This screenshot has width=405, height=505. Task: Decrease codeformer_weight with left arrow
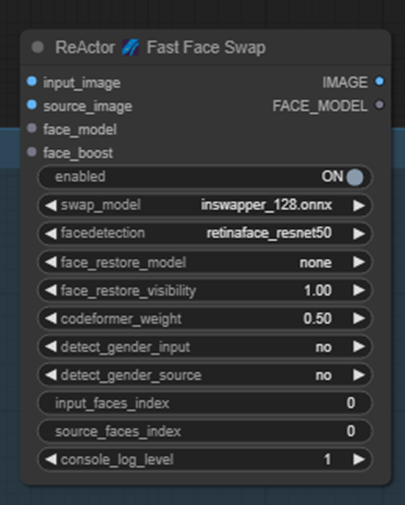pos(51,319)
